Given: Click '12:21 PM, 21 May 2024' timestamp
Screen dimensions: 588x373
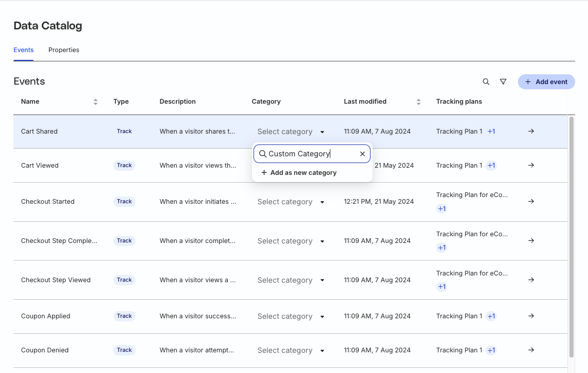Looking at the screenshot, I should (379, 202).
